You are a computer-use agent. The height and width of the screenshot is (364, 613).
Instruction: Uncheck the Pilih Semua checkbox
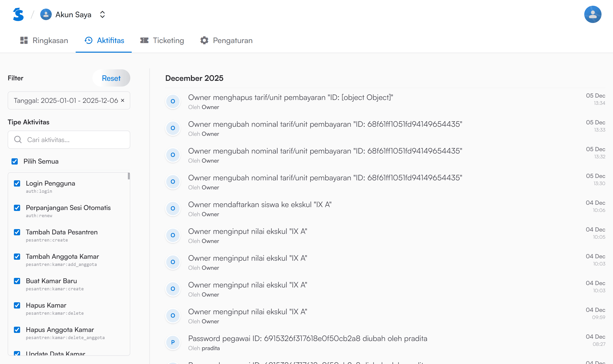click(x=15, y=161)
